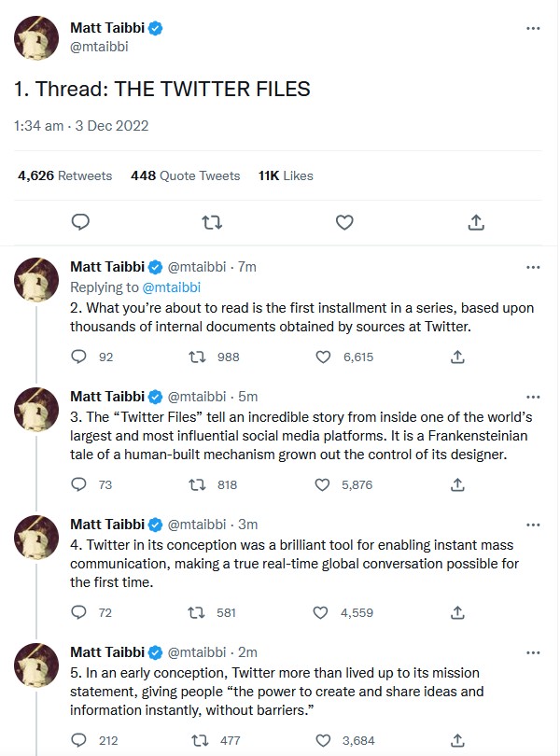
Task: Open the 11K Likes list
Action: [x=286, y=175]
